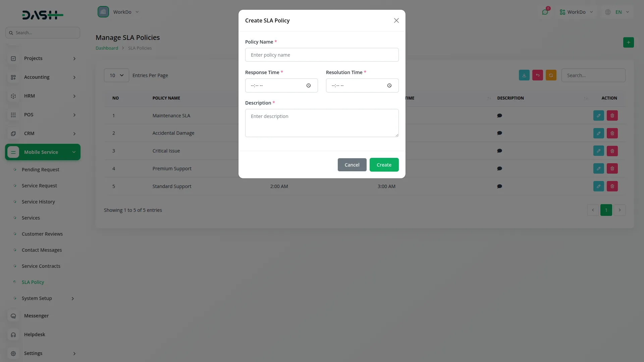Open the Service History sidebar entry
Image resolution: width=644 pixels, height=362 pixels.
click(x=38, y=201)
